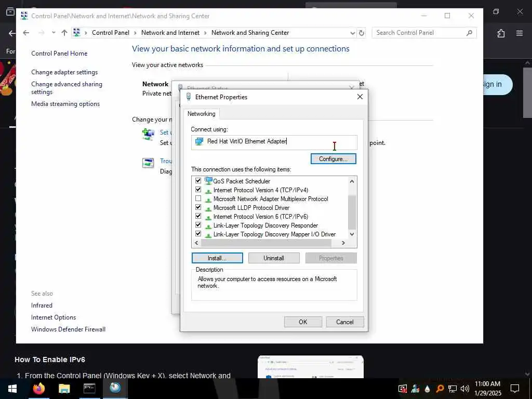Click the network icon in system tray
Viewport: 532px width, 399px height.
(453, 389)
